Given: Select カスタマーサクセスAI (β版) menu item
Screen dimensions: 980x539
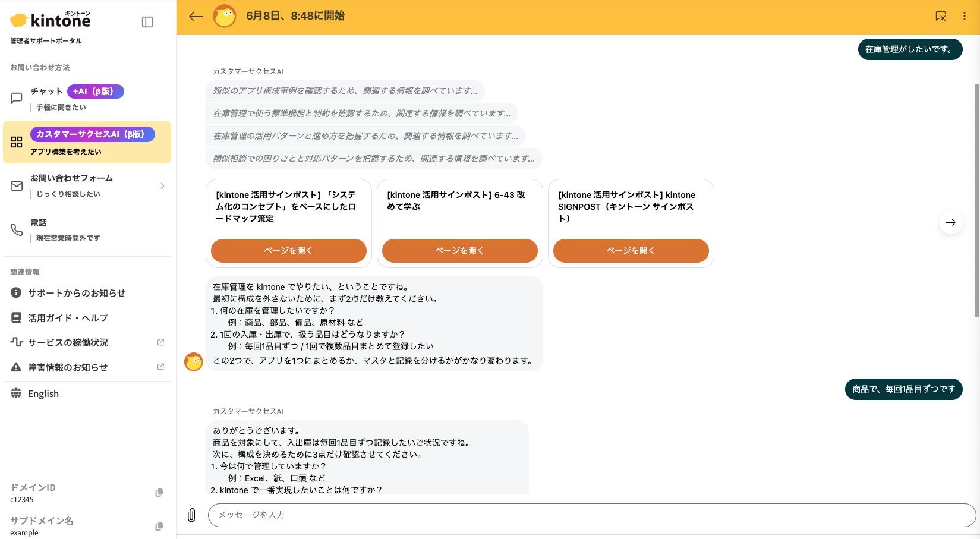Looking at the screenshot, I should [x=87, y=142].
